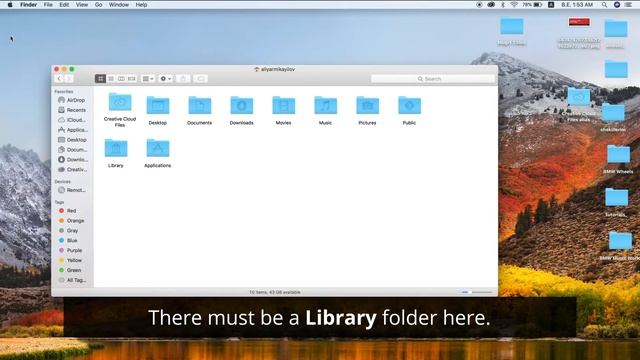The image size is (640, 360).
Task: Open the Desktop folder icon
Action: tap(158, 106)
